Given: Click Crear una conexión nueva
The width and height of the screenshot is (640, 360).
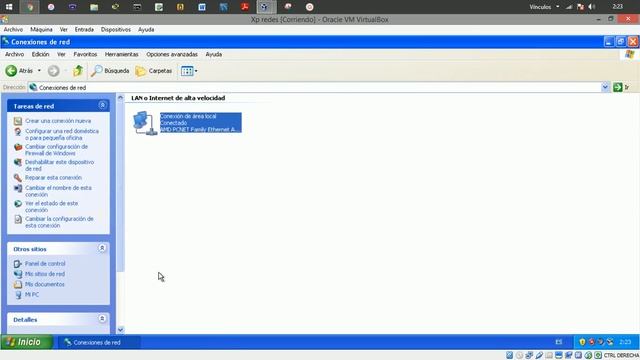Looking at the screenshot, I should [x=58, y=121].
